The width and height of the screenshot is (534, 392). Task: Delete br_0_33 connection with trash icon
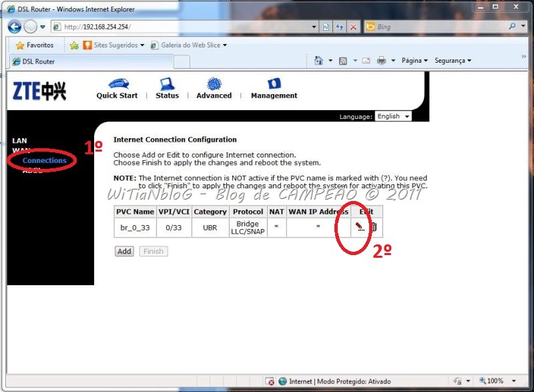click(374, 227)
